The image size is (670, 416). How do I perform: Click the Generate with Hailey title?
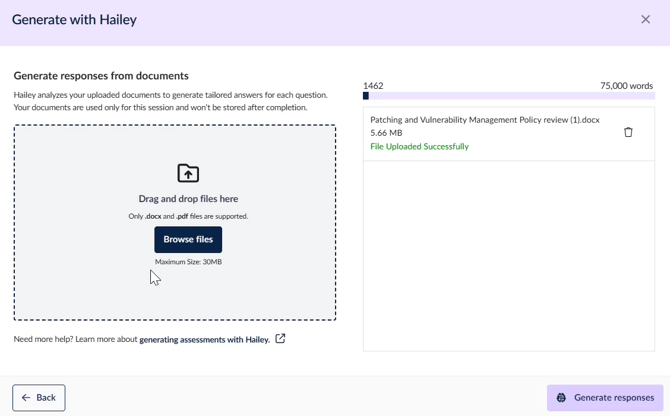coord(74,20)
